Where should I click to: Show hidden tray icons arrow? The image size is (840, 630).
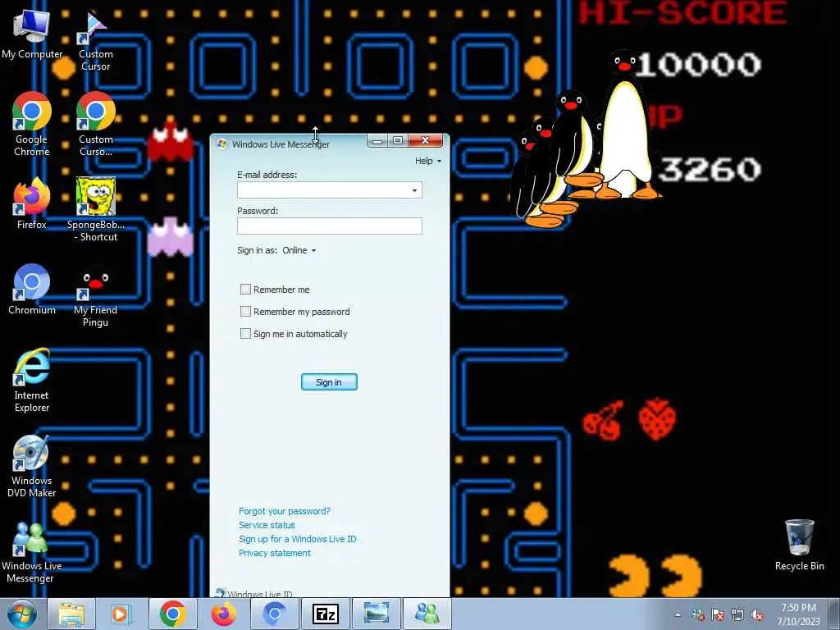click(678, 614)
